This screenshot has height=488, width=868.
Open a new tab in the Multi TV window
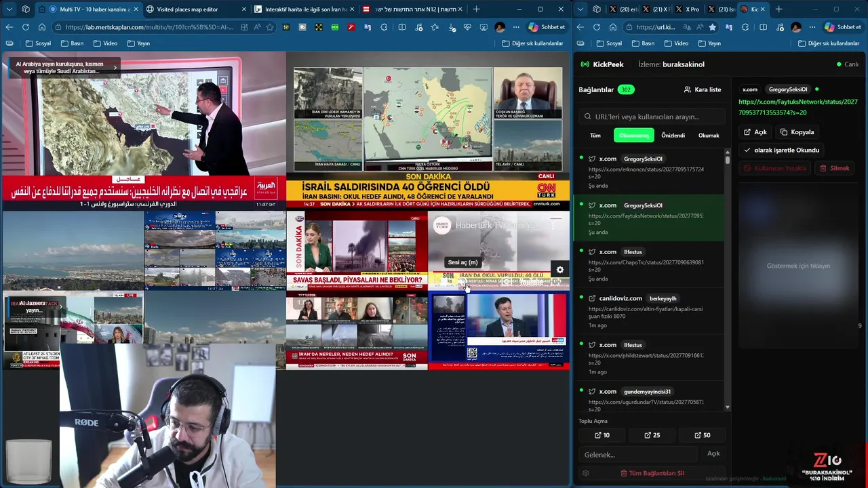(x=476, y=9)
